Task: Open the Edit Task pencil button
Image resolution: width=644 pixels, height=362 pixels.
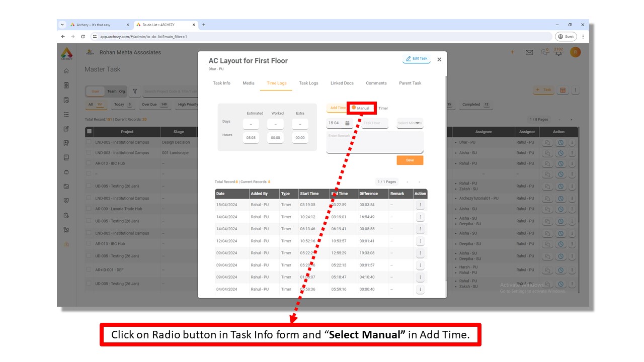Action: coord(417,59)
